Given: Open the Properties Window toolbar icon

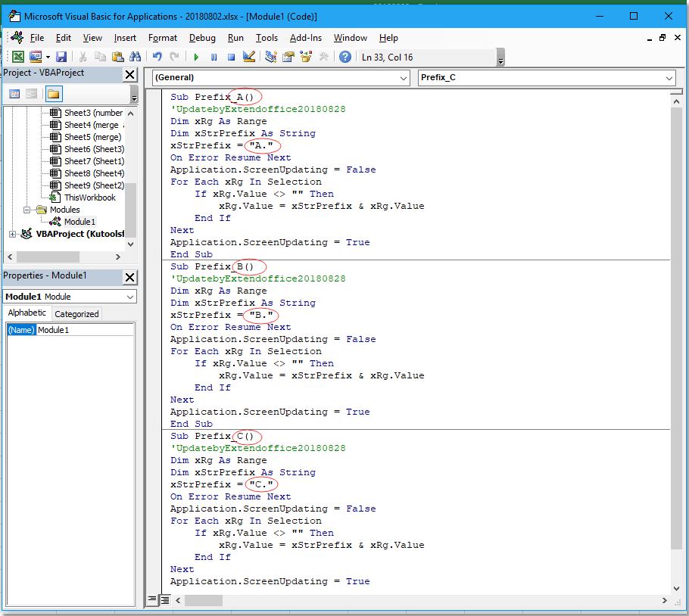Looking at the screenshot, I should (x=288, y=57).
